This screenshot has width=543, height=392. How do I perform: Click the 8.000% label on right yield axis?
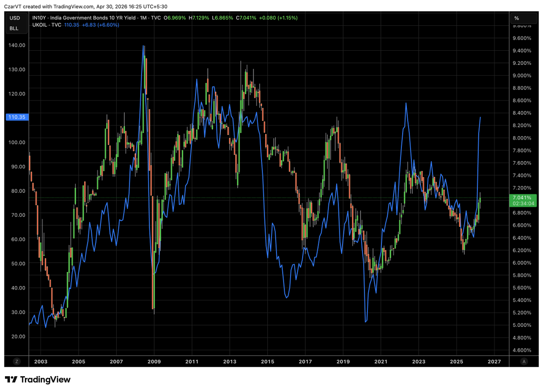coord(521,138)
